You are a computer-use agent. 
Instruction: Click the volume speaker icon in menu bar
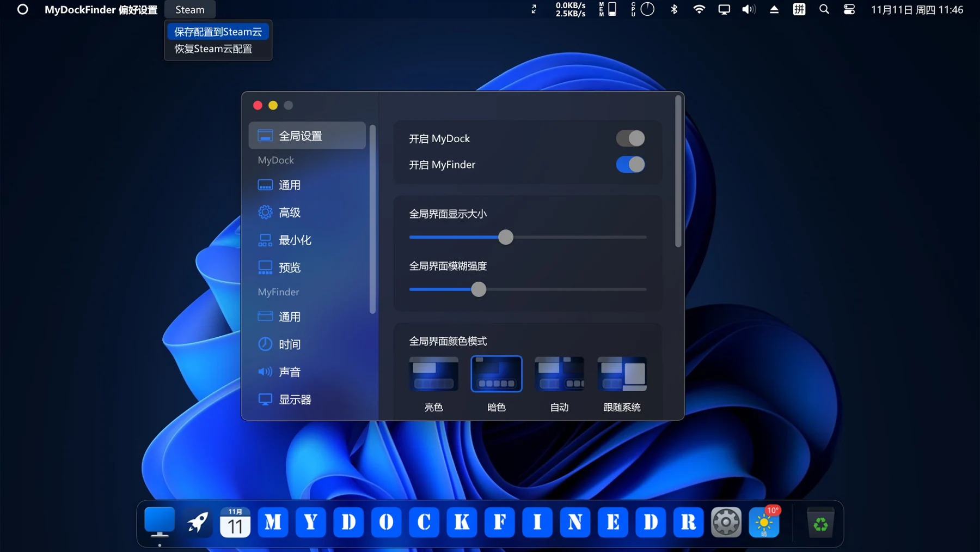click(x=749, y=9)
